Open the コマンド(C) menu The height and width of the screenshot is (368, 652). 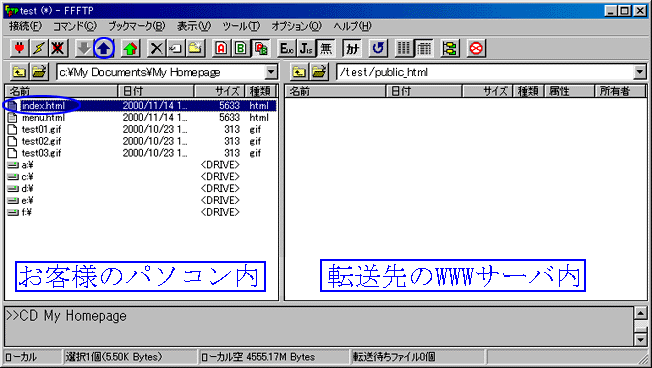pos(75,26)
